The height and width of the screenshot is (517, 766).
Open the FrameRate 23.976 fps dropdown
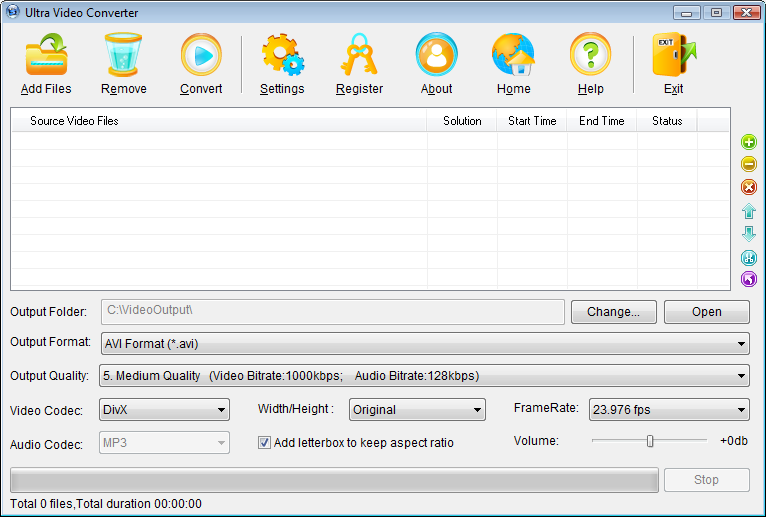[669, 409]
